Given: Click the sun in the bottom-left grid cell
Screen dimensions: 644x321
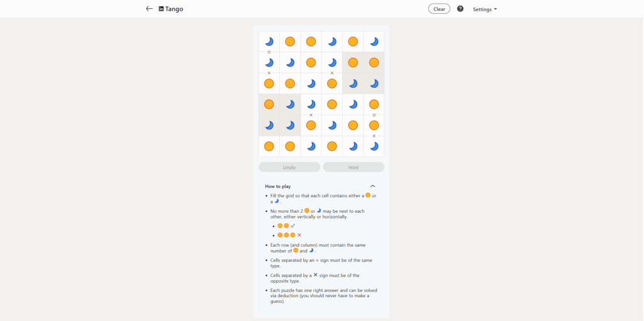Looking at the screenshot, I should pos(269,146).
